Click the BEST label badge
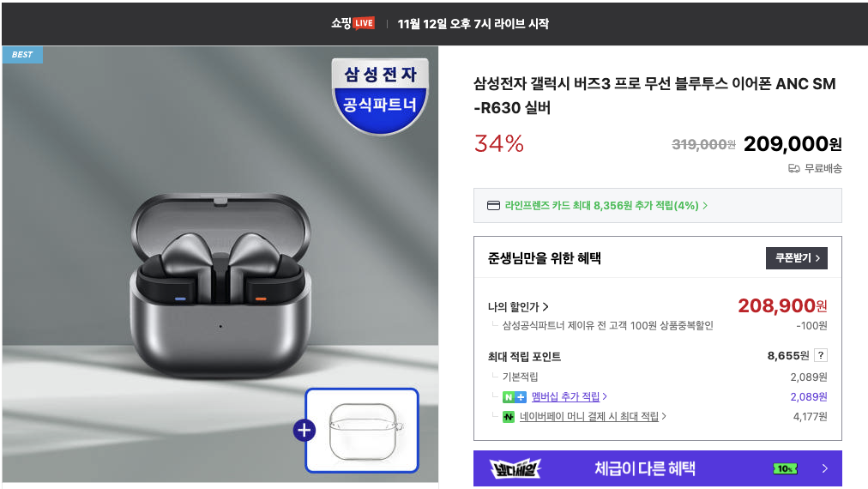 pyautogui.click(x=22, y=54)
